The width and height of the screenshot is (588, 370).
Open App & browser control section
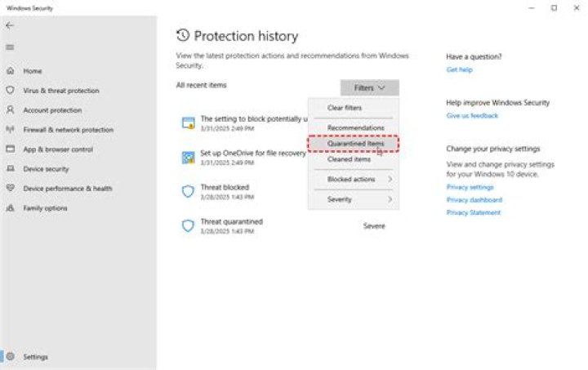pos(58,149)
